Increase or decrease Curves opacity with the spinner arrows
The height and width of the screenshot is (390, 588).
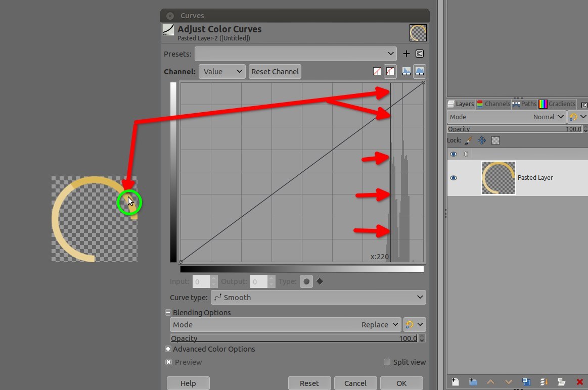pyautogui.click(x=422, y=338)
